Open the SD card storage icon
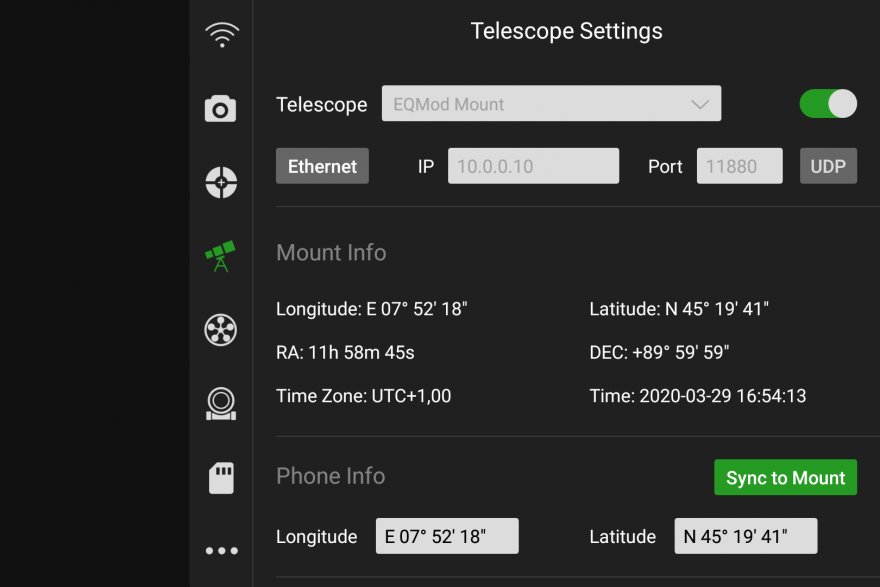The width and height of the screenshot is (880, 587). click(221, 477)
